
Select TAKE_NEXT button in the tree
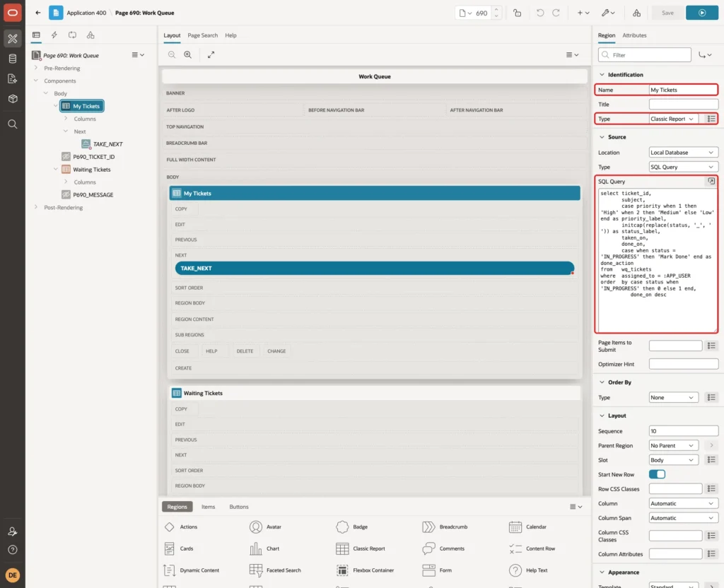coord(107,144)
